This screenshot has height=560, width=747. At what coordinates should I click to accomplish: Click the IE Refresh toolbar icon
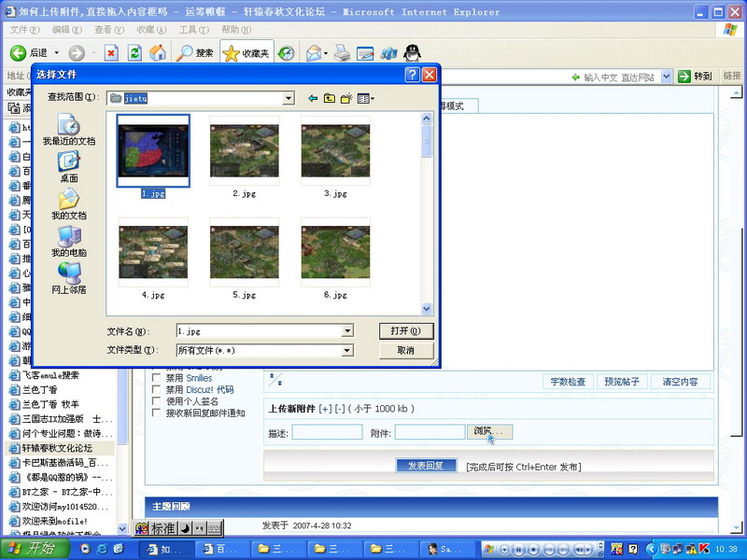pos(134,53)
